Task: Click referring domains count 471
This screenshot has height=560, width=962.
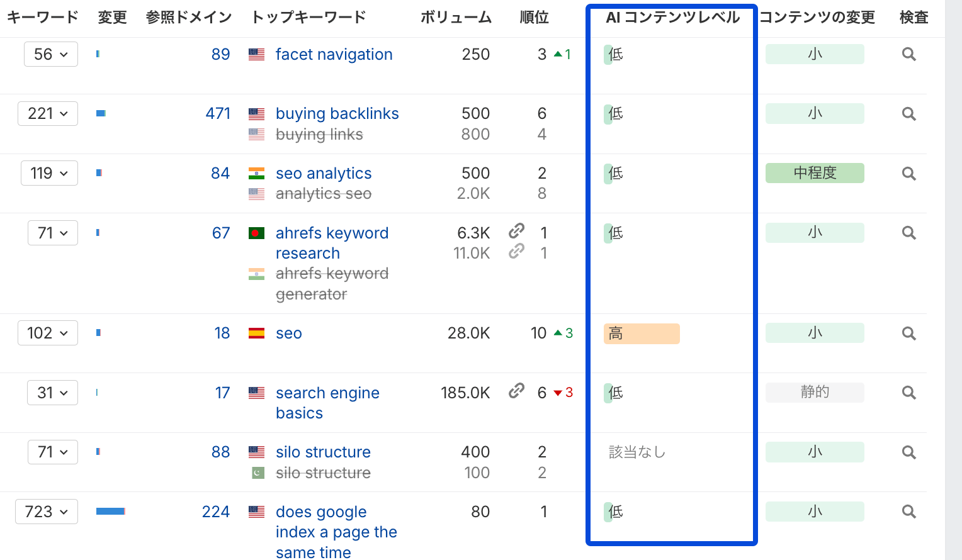Action: [218, 114]
